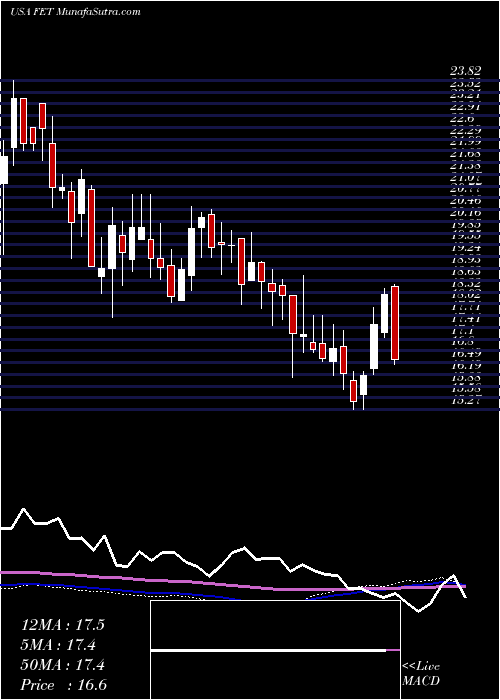
Task: Click the MACD histogram box
Action: click(275, 650)
